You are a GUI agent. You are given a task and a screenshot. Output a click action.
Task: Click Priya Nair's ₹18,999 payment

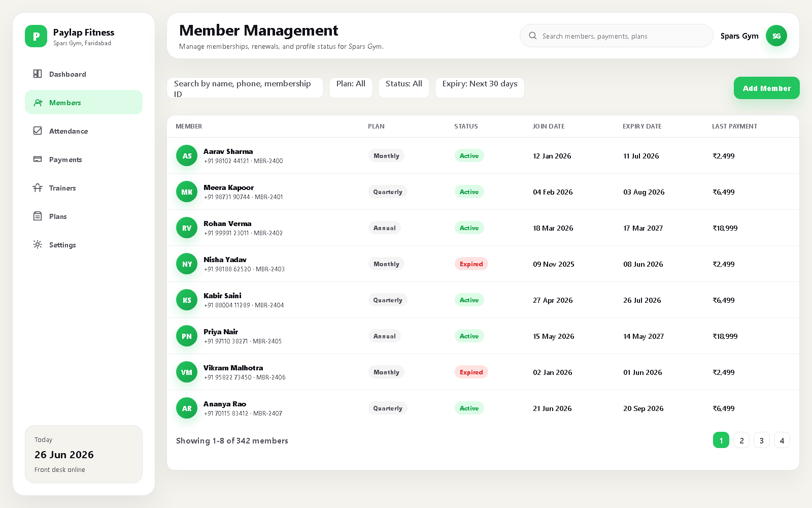[x=725, y=336]
